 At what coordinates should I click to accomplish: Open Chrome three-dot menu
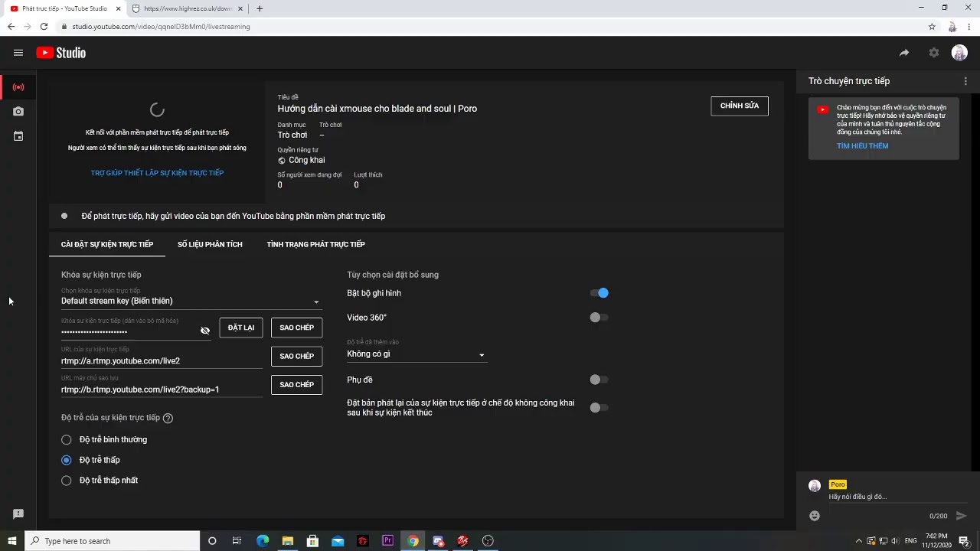point(969,26)
